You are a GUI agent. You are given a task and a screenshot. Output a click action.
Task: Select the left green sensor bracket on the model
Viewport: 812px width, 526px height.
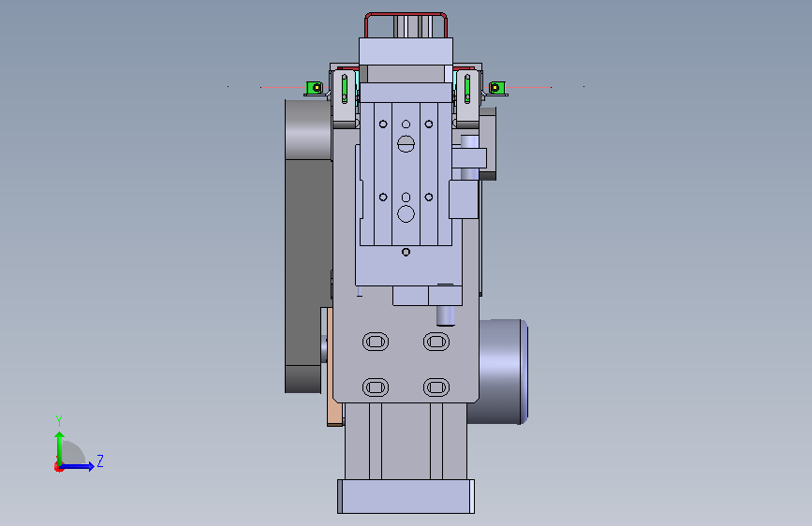pyautogui.click(x=315, y=88)
